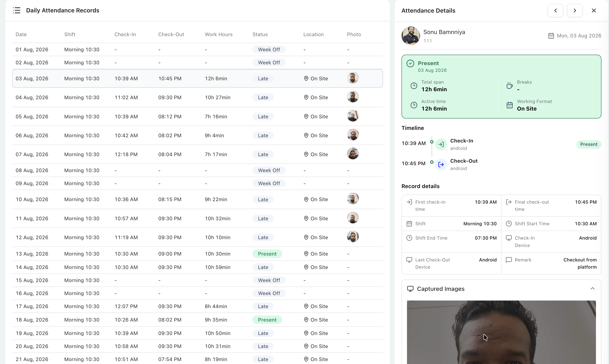
Task: Click the calendar icon beside Shift in Record details
Action: [409, 224]
